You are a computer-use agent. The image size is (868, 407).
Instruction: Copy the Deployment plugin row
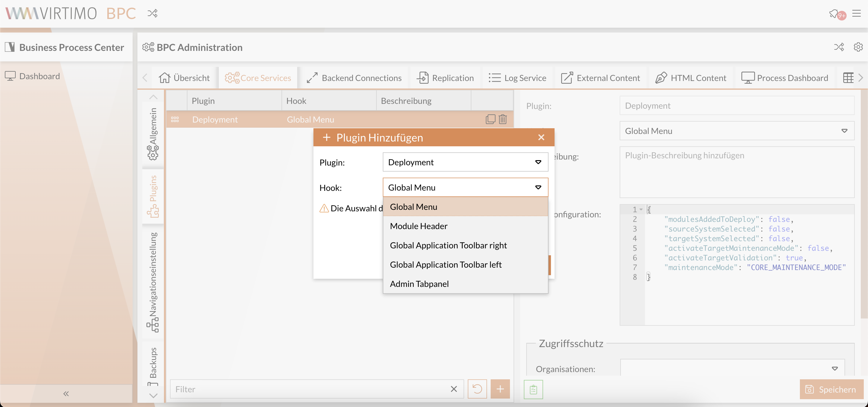pyautogui.click(x=491, y=119)
